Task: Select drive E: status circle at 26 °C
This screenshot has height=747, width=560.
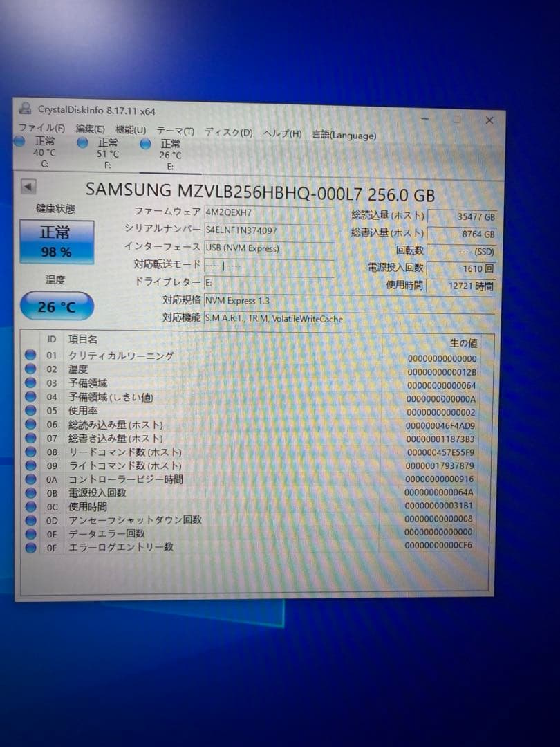Action: pyautogui.click(x=145, y=144)
